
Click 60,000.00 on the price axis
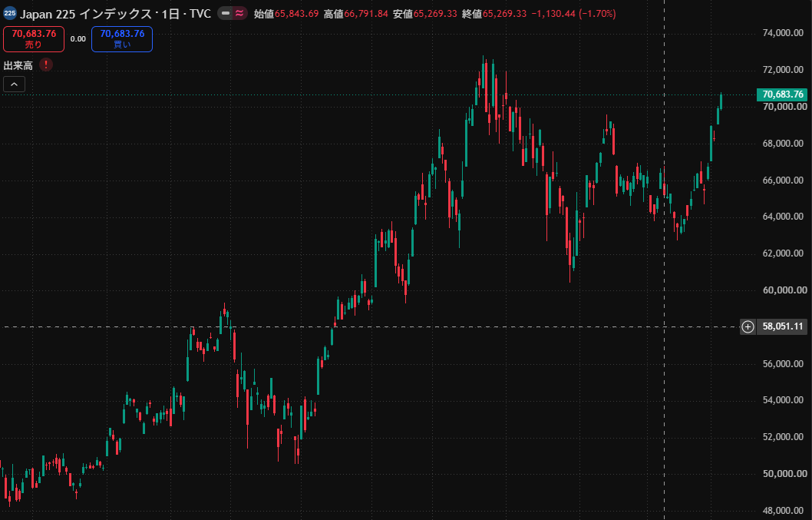pos(784,290)
